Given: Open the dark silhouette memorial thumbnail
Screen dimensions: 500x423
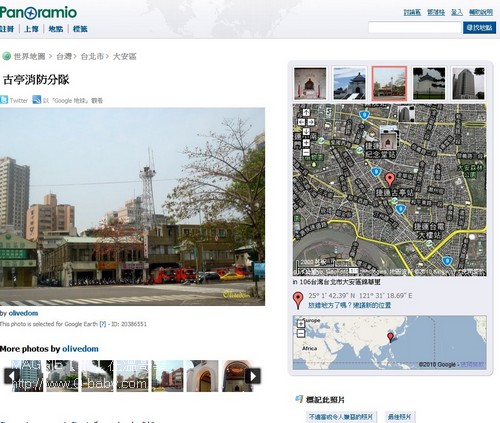Looking at the screenshot, I should point(429,83).
